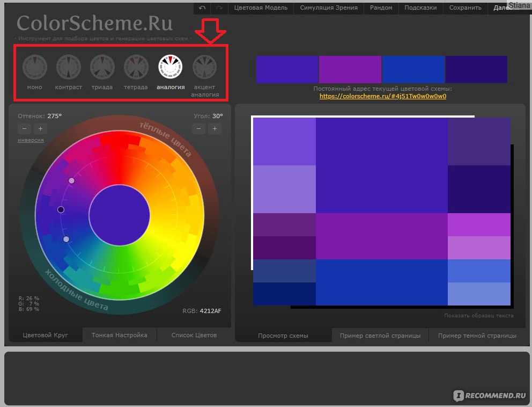Image resolution: width=532 pixels, height=407 pixels.
Task: Click the undo arrow icon
Action: 202,8
